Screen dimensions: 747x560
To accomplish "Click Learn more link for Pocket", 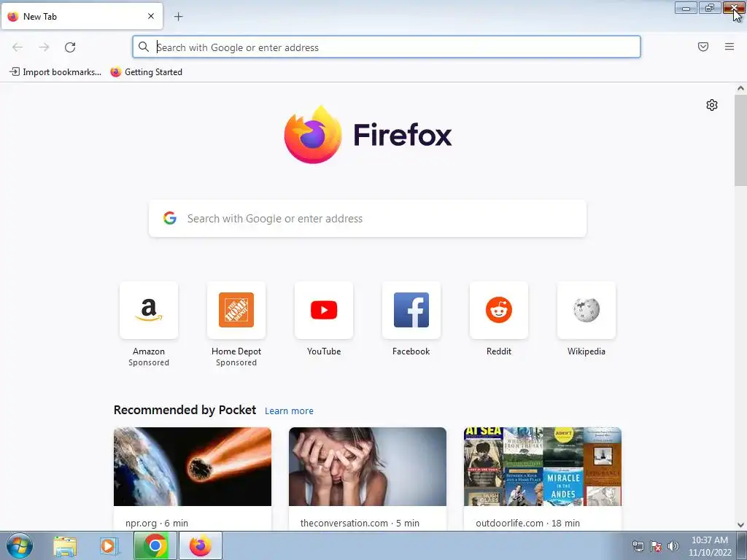I will pos(289,411).
